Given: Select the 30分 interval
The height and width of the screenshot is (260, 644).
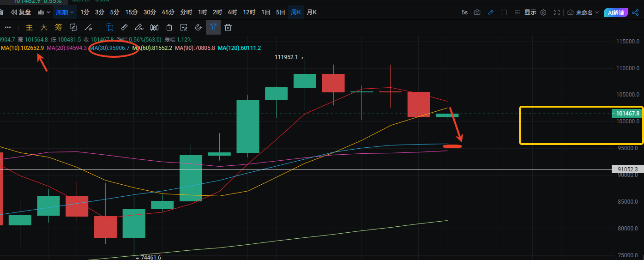Looking at the screenshot, I should click(x=150, y=12).
